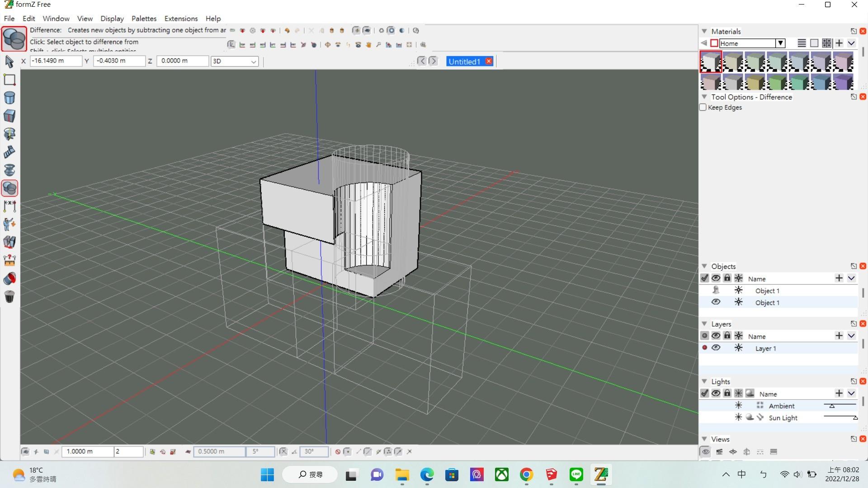Collapse the Tool Options palette
The height and width of the screenshot is (488, 868).
[704, 97]
